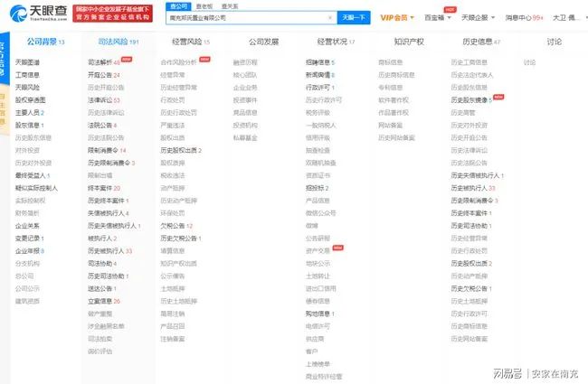Open the 讨论 section tab
Viewport: 588px width, 384px height.
pos(554,42)
